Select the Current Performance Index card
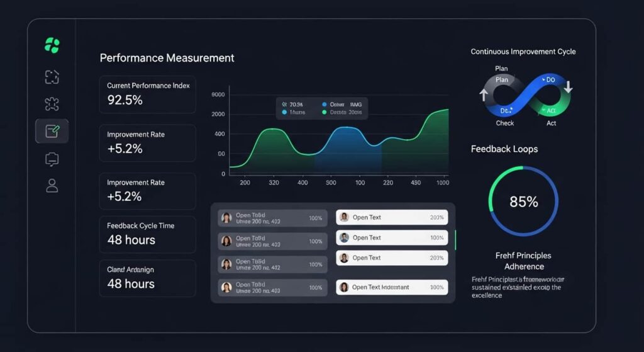This screenshot has width=644, height=352. [x=147, y=94]
